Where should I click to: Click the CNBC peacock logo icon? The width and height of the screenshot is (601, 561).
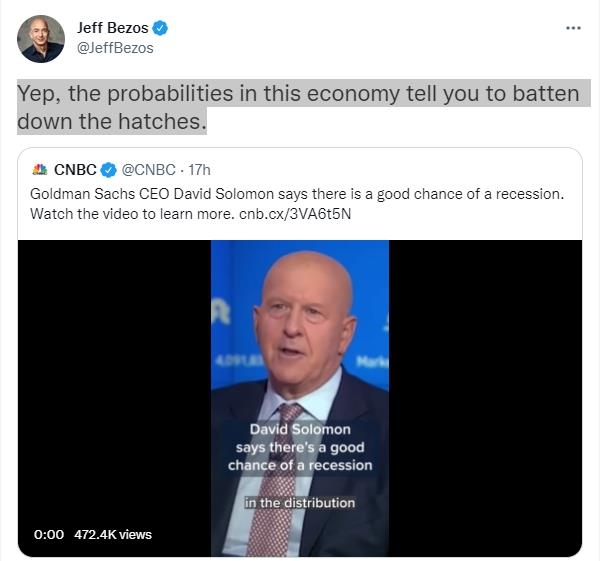pos(40,170)
